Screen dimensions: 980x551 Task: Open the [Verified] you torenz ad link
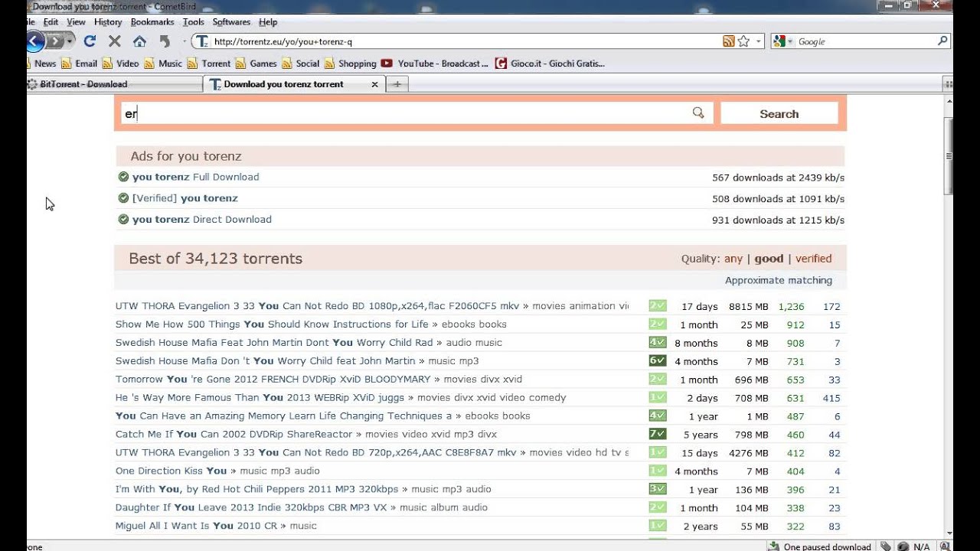(x=185, y=198)
